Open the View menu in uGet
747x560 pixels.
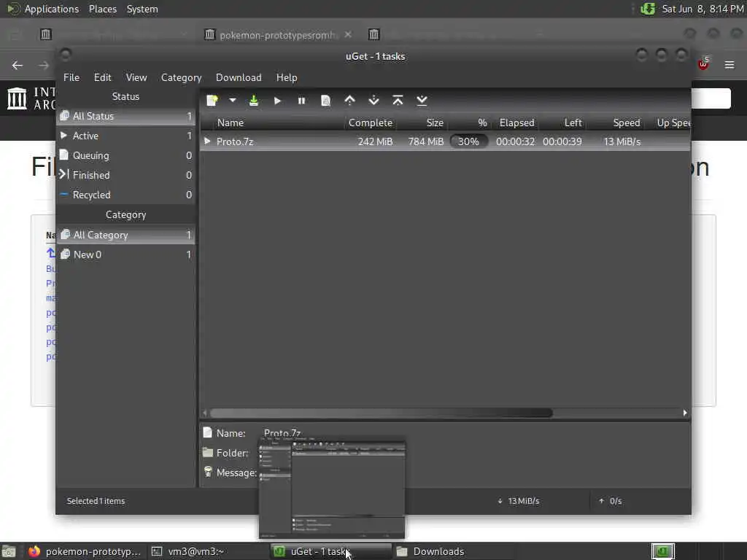coord(136,77)
